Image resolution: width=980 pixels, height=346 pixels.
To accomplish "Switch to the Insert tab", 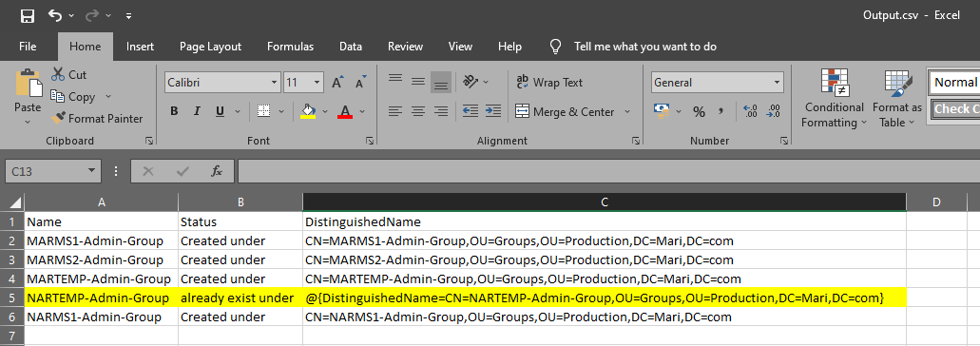I will (140, 47).
